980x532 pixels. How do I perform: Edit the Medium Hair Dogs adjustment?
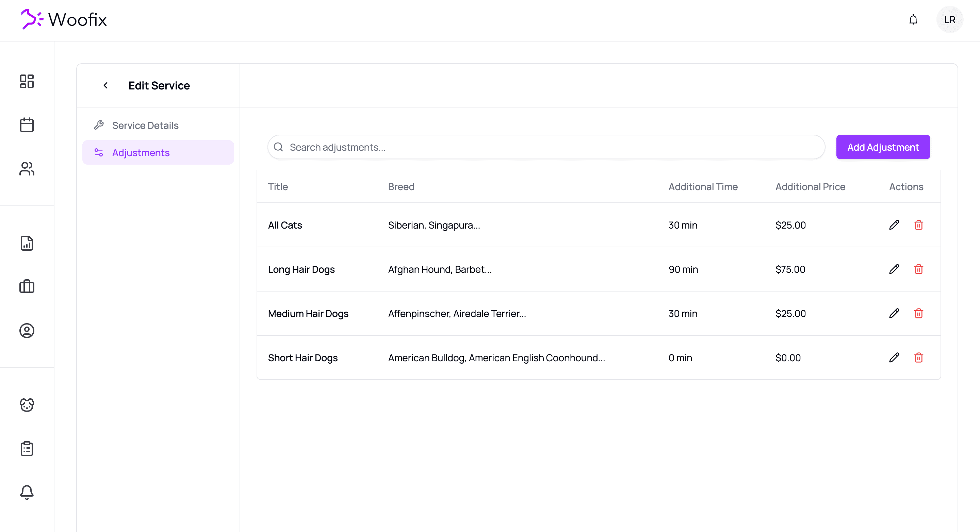coord(894,313)
